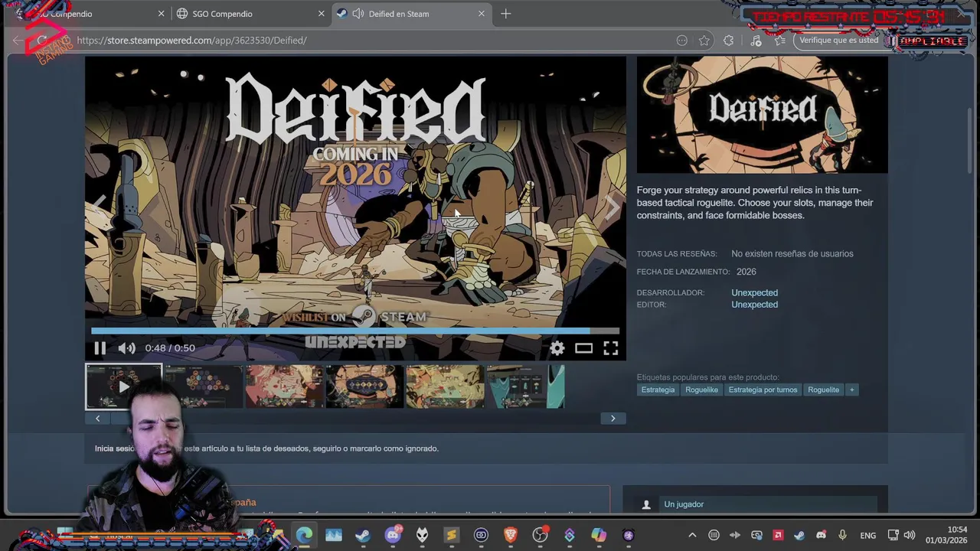The width and height of the screenshot is (980, 551).
Task: Open Brave browser from the taskbar
Action: click(511, 536)
